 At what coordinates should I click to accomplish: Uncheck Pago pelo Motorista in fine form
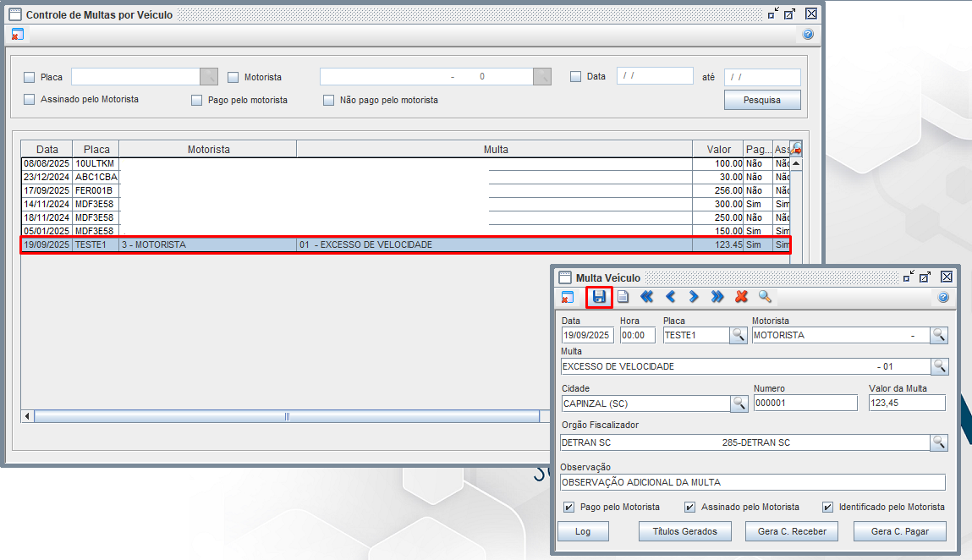569,508
